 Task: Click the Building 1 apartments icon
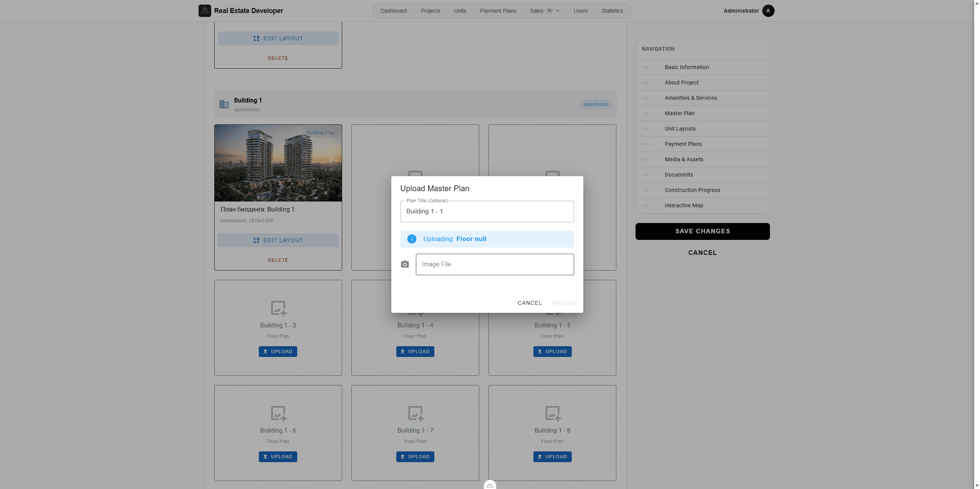coord(224,104)
